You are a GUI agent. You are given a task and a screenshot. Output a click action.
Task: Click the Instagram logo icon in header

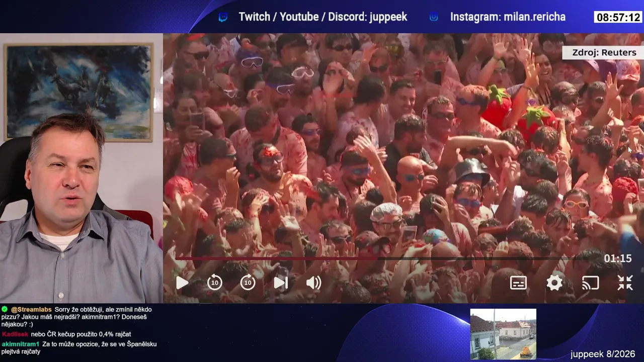click(x=434, y=17)
